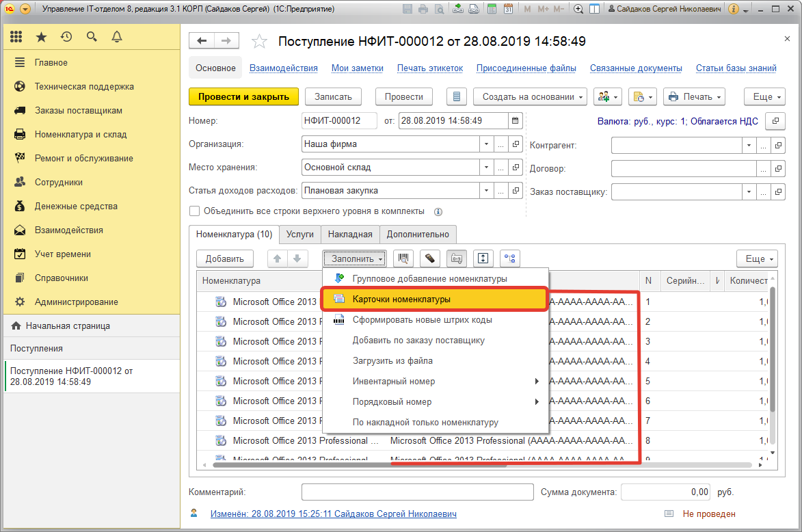Screen dimensions: 802x532
Task: Expand the Контрагент dropdown
Action: (749, 145)
